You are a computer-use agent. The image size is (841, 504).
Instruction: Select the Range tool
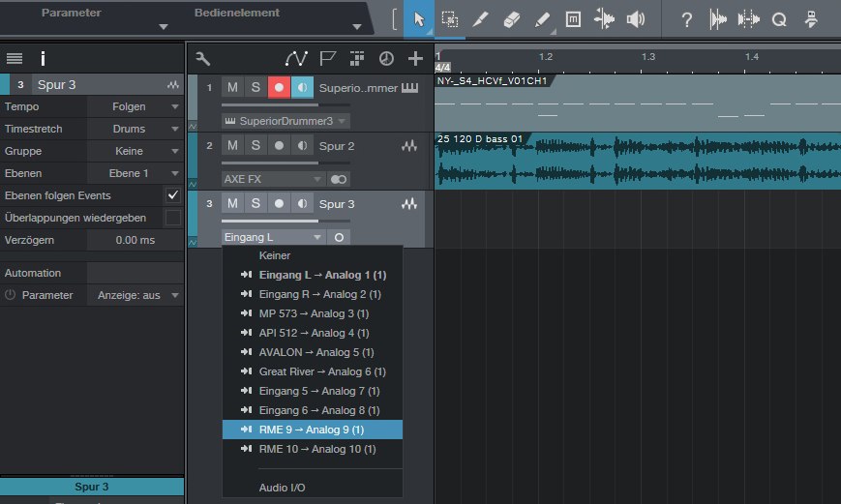(x=449, y=19)
